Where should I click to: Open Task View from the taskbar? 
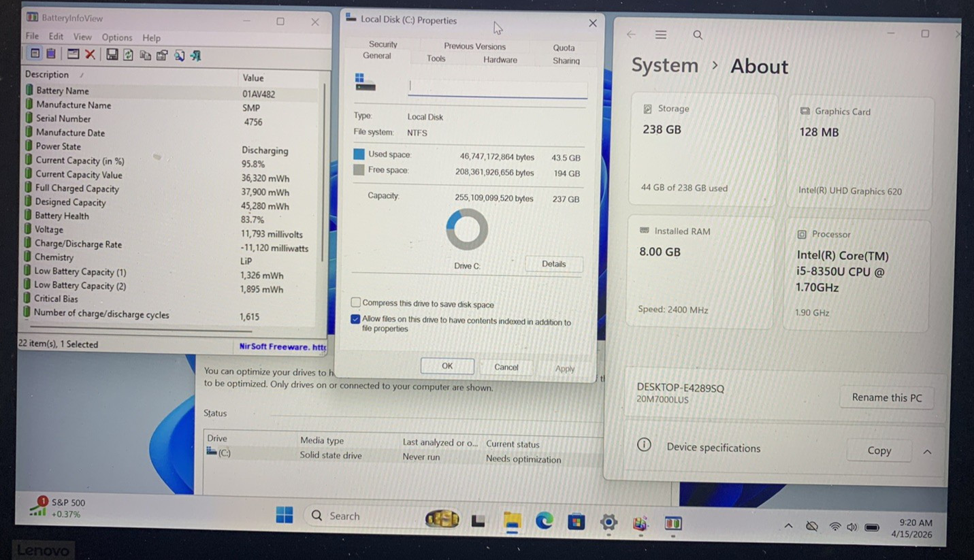click(478, 521)
